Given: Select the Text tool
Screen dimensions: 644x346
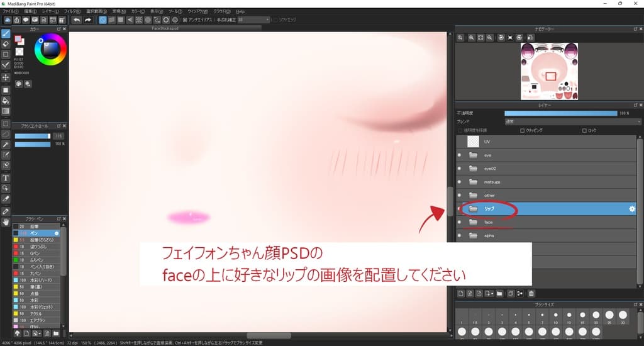Looking at the screenshot, I should click(6, 178).
